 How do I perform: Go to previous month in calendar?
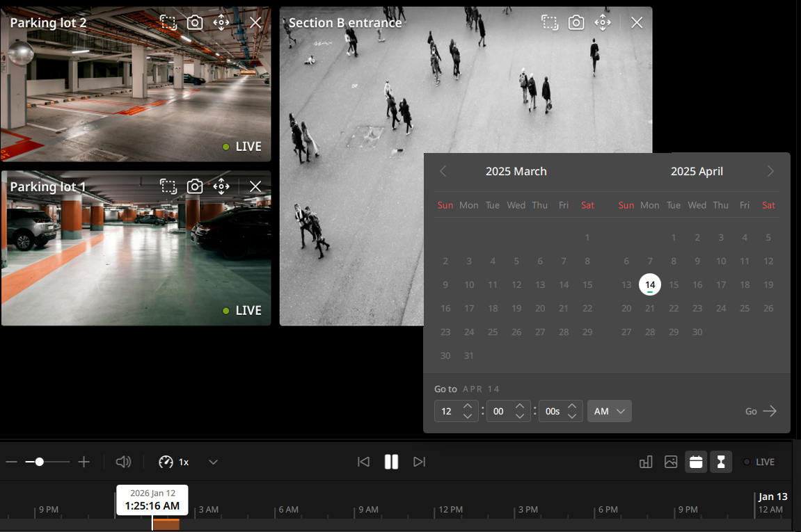[x=443, y=172]
